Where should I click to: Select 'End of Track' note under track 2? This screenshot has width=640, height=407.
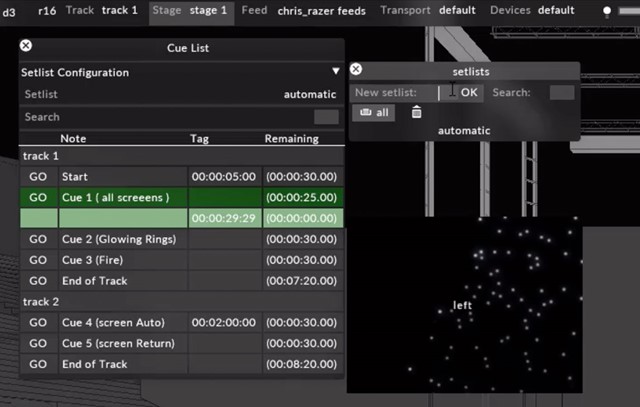coord(123,364)
